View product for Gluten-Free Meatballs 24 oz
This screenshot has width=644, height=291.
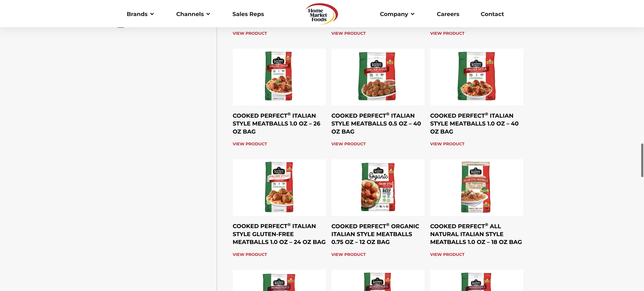pyautogui.click(x=250, y=255)
